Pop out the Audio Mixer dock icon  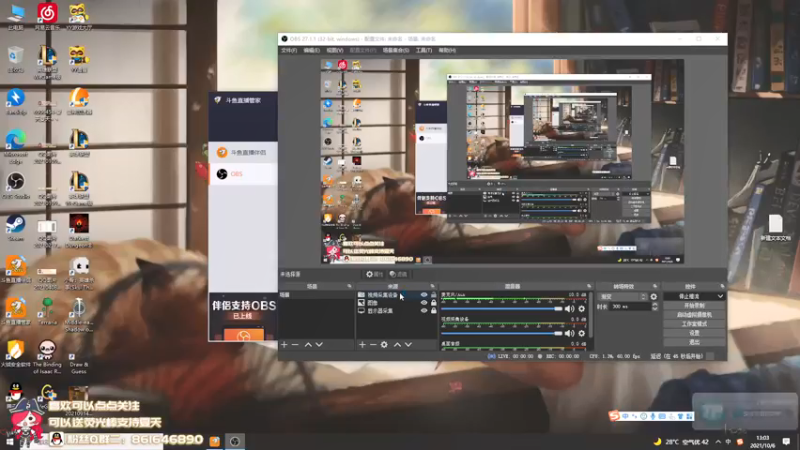tap(589, 286)
